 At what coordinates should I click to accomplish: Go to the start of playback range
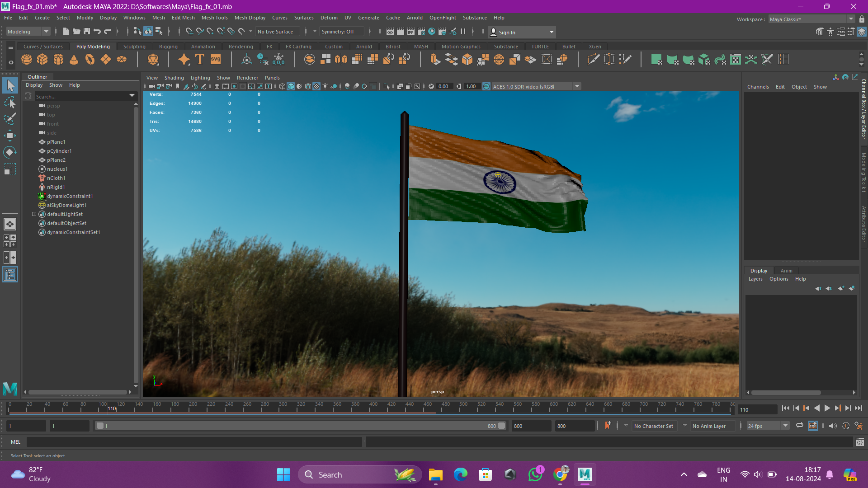pos(786,408)
